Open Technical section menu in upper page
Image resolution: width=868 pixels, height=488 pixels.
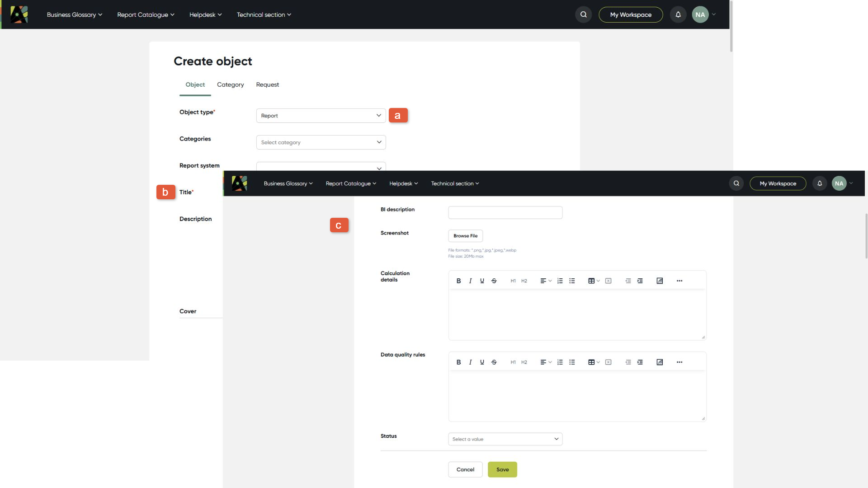coord(264,14)
